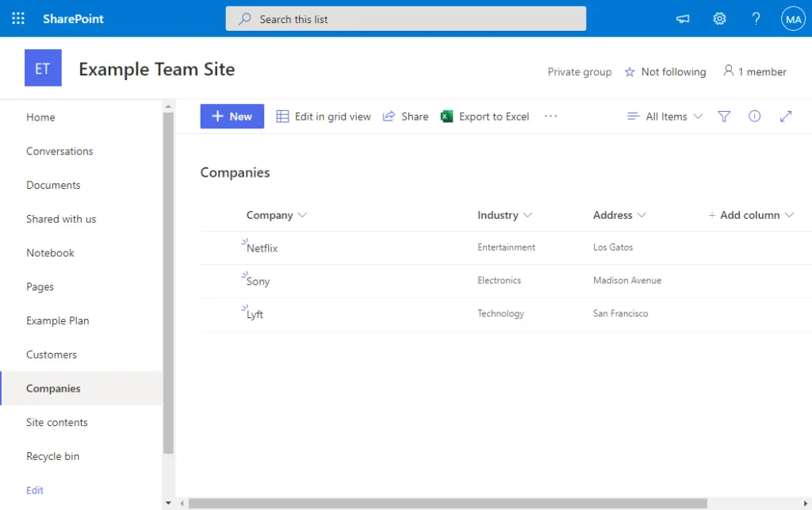
Task: Open the help question mark icon
Action: coord(756,19)
